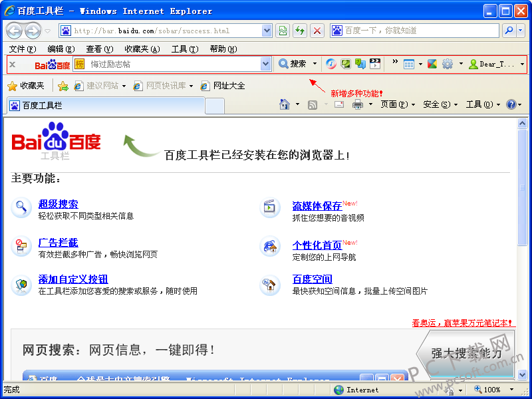This screenshot has height=399, width=532.
Task: Click the colorful squares icon on Baidu toolbar
Action: click(432, 64)
